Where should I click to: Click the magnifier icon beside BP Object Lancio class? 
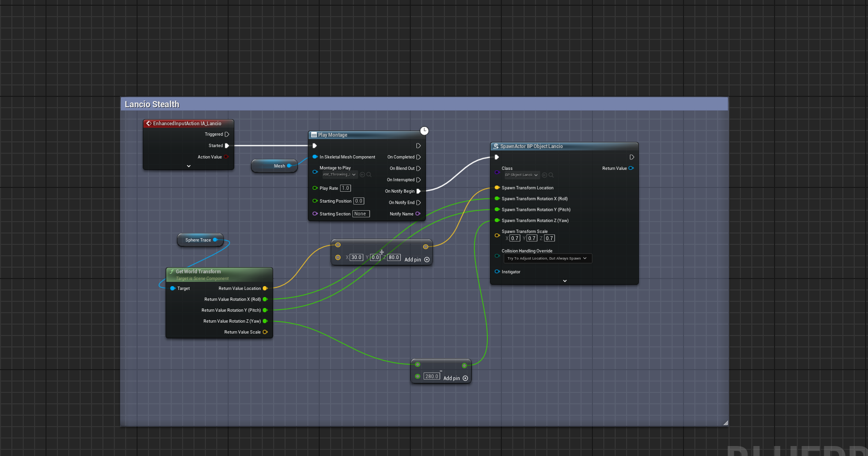[x=551, y=175]
